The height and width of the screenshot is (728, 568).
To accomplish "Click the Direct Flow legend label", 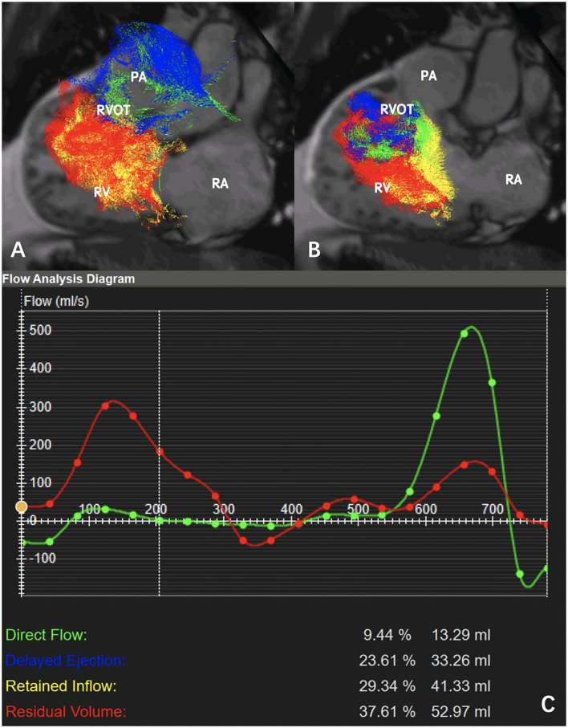I will [46, 635].
